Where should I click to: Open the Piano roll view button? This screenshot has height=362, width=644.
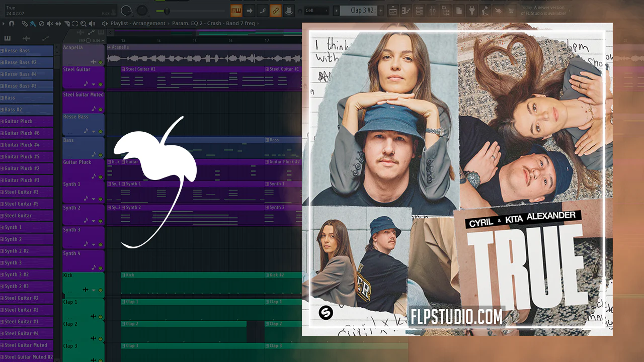tap(407, 10)
